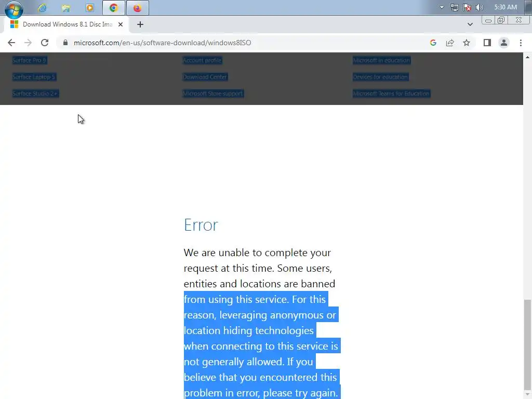Open Surface Studio 2+ footer link
Image resolution: width=532 pixels, height=399 pixels.
tap(35, 94)
